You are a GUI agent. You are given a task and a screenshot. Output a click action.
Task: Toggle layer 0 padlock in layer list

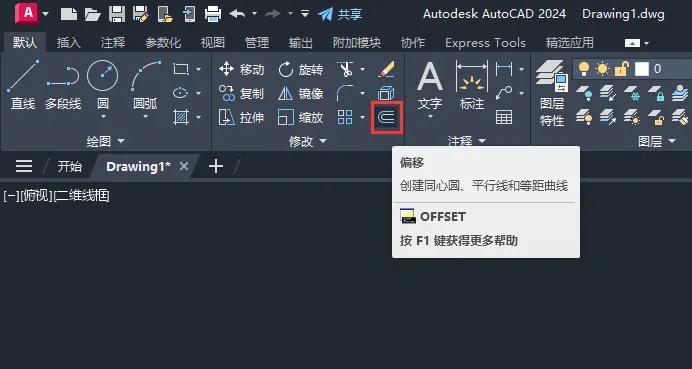point(621,69)
